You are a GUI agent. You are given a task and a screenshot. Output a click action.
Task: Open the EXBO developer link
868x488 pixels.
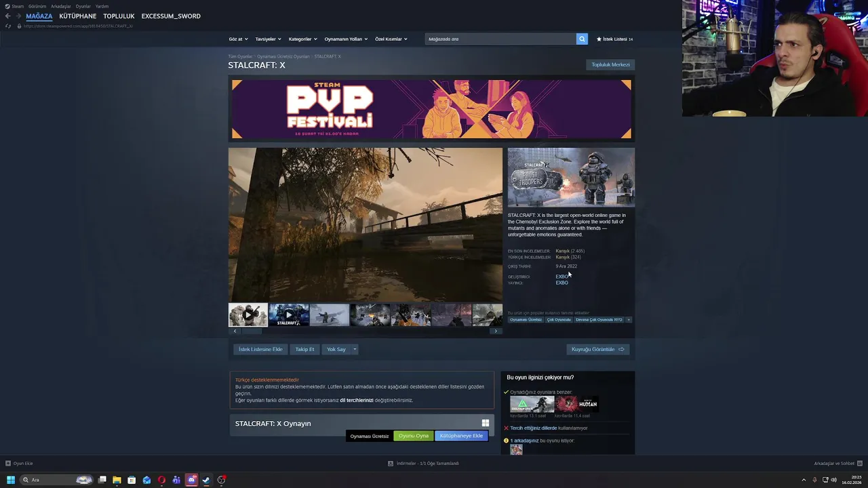point(561,277)
